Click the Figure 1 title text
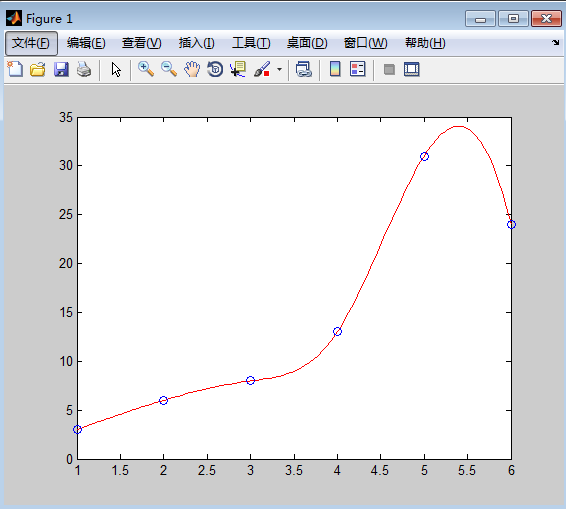 click(49, 19)
